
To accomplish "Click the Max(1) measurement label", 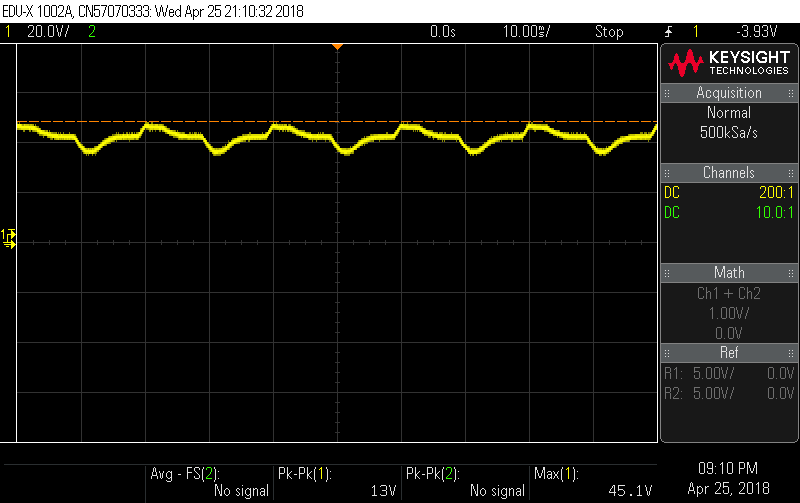I will [x=556, y=474].
